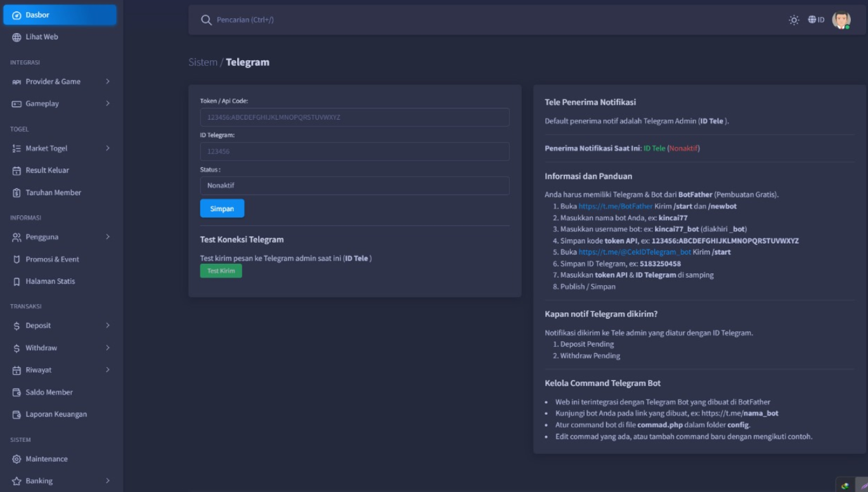Go to Halaman Statis page
This screenshot has height=492, width=868.
pyautogui.click(x=50, y=282)
